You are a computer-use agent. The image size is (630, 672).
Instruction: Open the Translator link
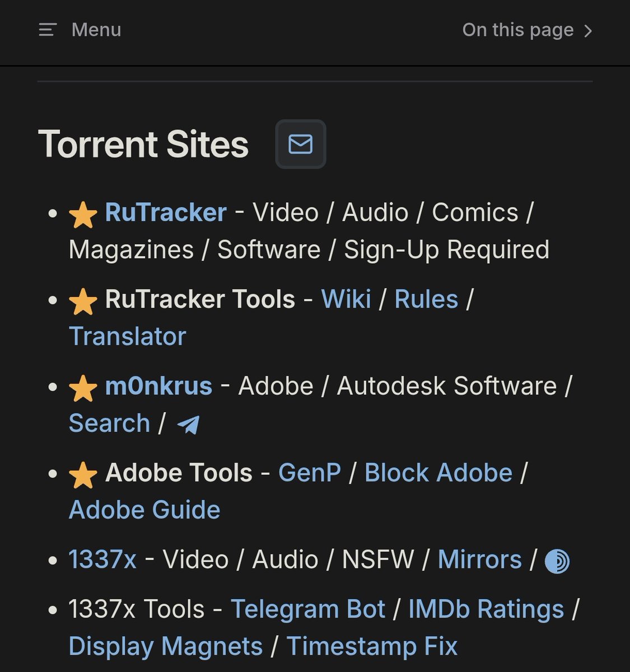pos(127,336)
